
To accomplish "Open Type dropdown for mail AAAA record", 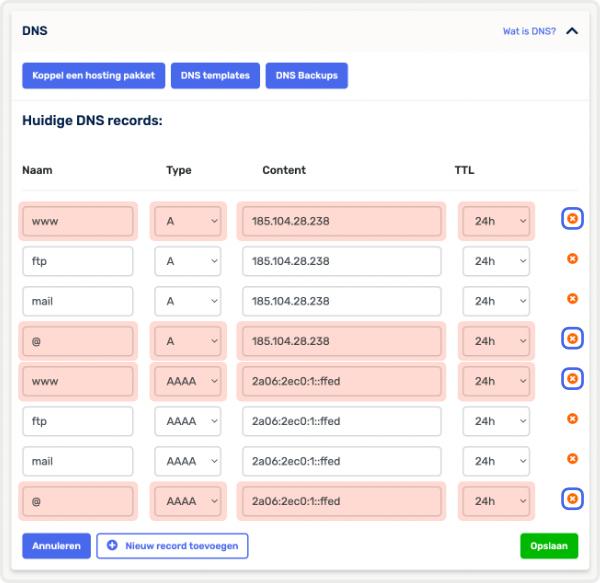I will tap(187, 461).
